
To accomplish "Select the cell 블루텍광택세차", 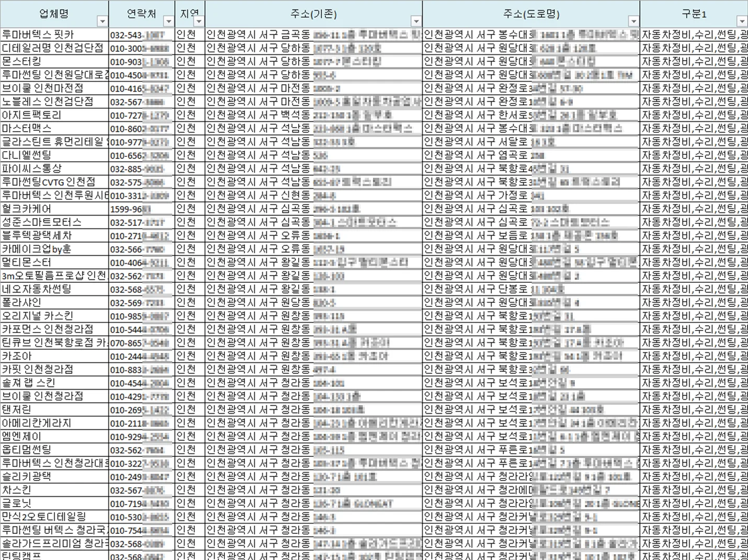I will pos(54,235).
